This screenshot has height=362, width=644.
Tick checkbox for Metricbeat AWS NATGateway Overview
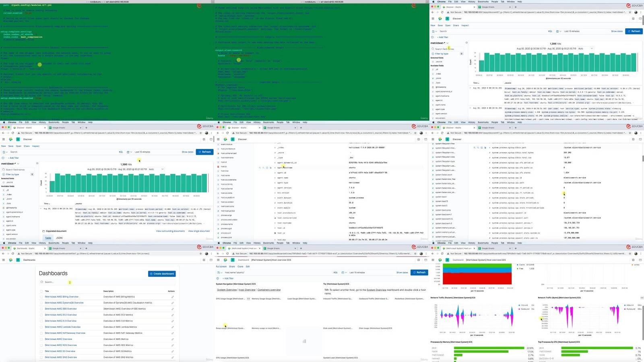41,333
